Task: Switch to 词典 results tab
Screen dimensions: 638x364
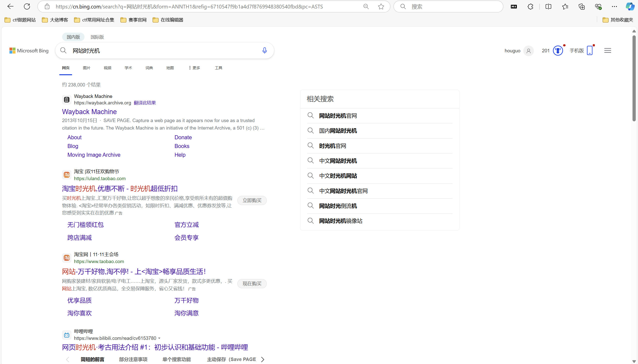Action: pos(149,68)
